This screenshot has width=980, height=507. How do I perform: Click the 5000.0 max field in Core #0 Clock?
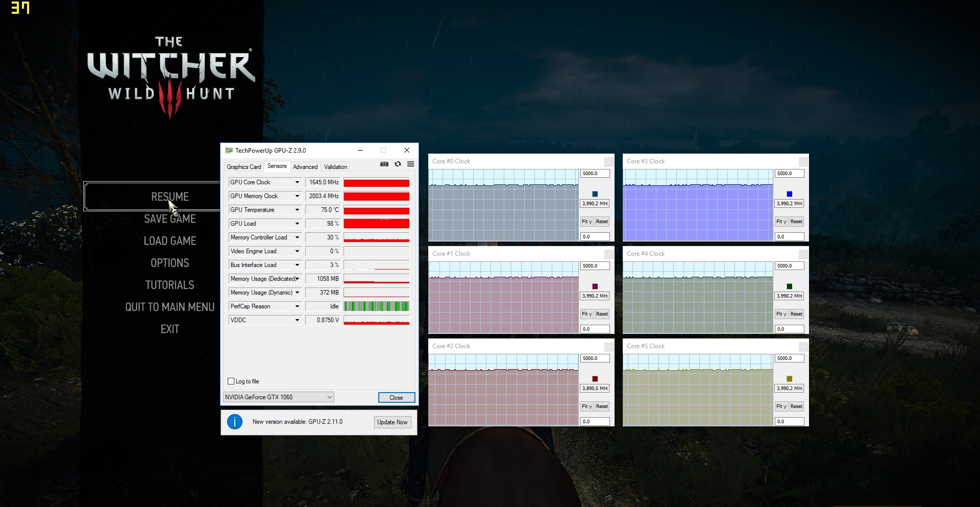click(595, 174)
